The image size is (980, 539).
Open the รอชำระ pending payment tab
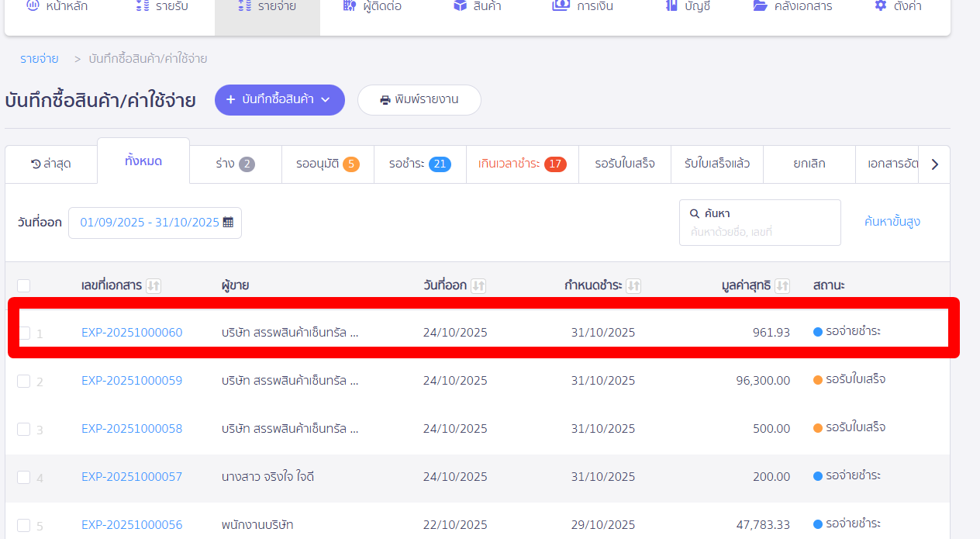[419, 164]
